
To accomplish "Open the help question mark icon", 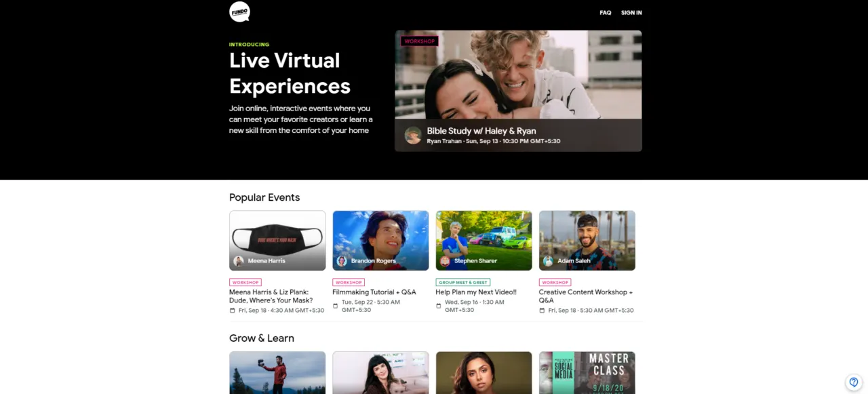I will click(x=854, y=382).
